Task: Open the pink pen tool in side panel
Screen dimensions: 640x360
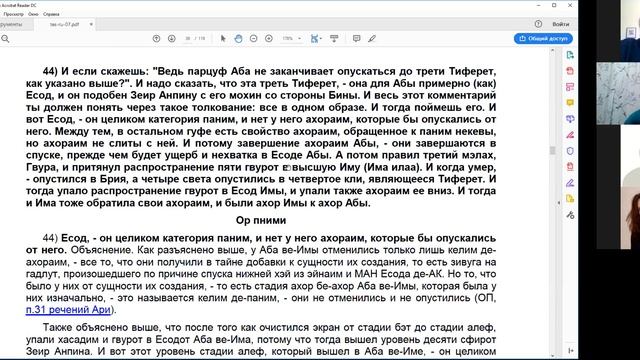Action: (x=570, y=135)
